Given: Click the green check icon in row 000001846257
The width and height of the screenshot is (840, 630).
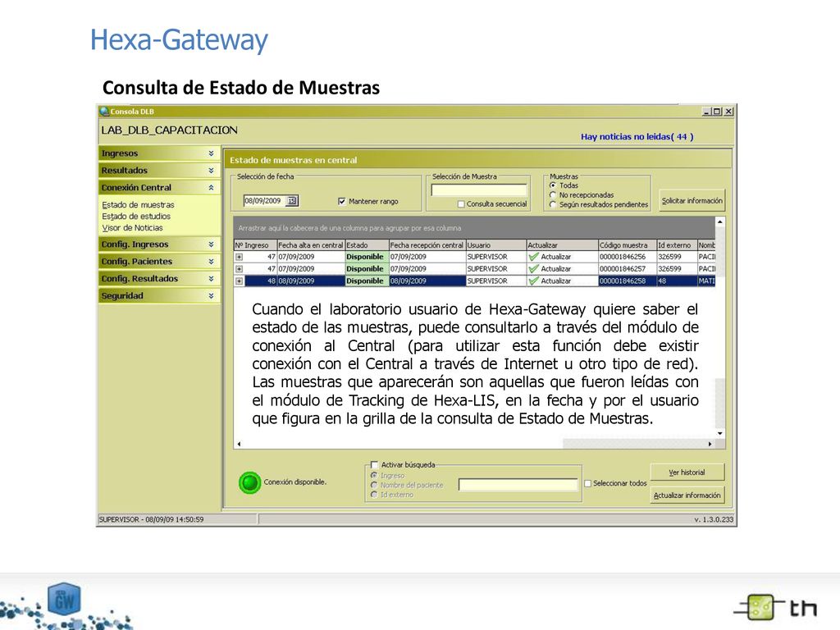Looking at the screenshot, I should tap(533, 269).
